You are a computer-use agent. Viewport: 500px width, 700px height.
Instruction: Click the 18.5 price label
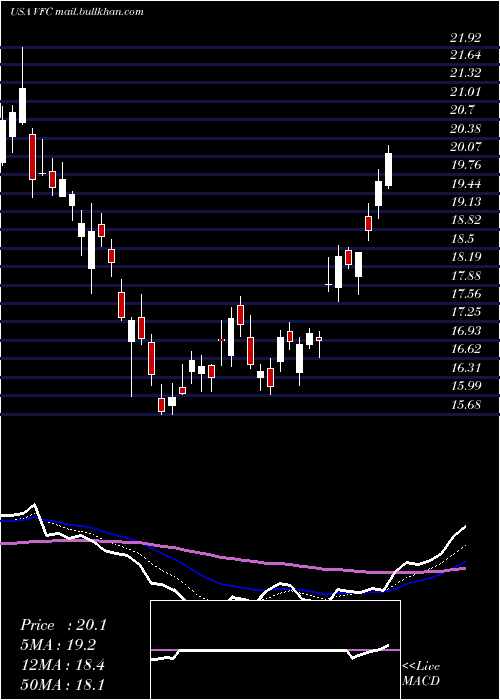coord(462,239)
